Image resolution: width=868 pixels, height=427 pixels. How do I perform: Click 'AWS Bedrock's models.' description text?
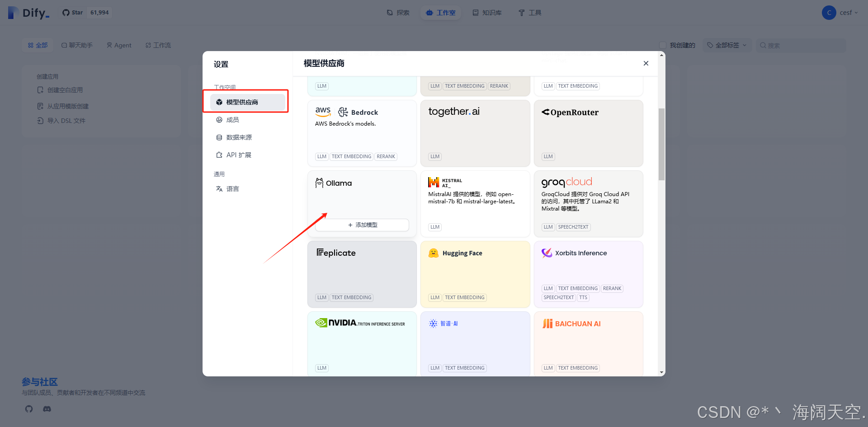click(345, 124)
